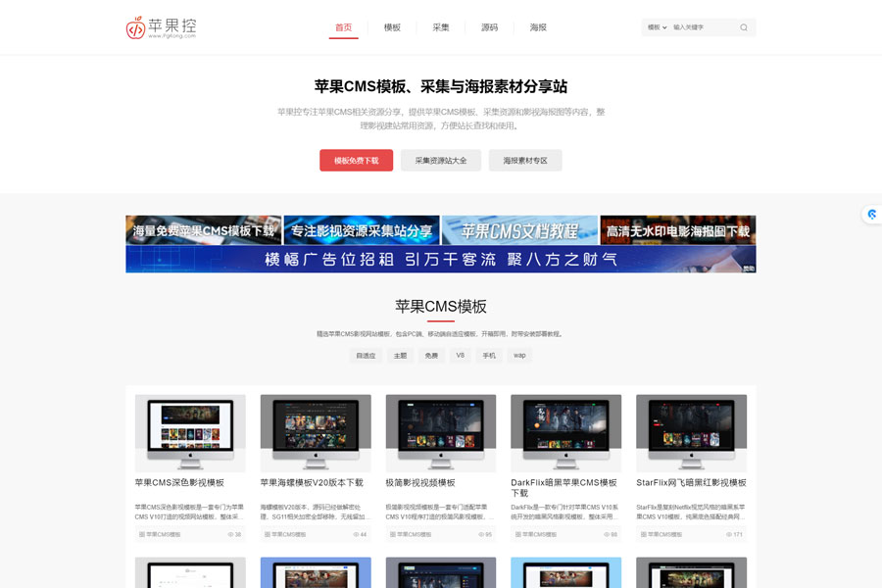The image size is (882, 588).
Task: Open the 海量免费苹果CMS模板下载 banner
Action: point(204,230)
